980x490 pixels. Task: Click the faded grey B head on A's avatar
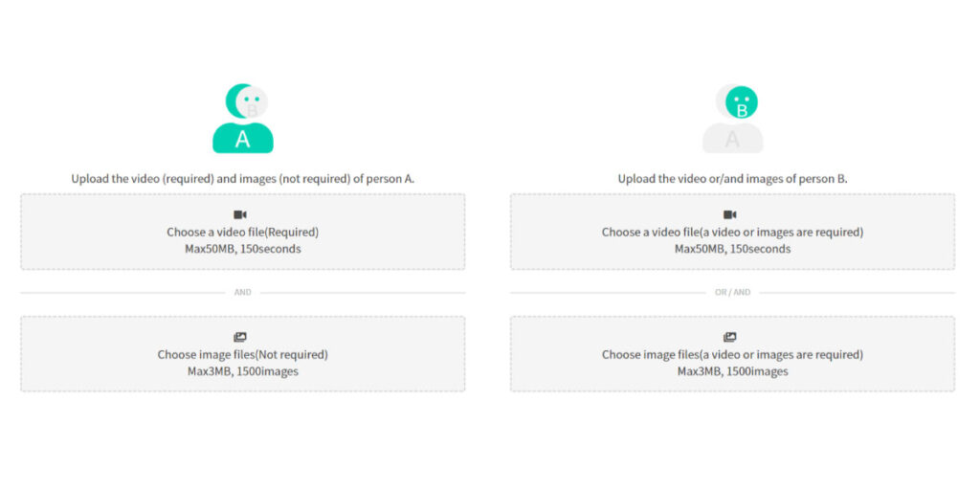(255, 107)
